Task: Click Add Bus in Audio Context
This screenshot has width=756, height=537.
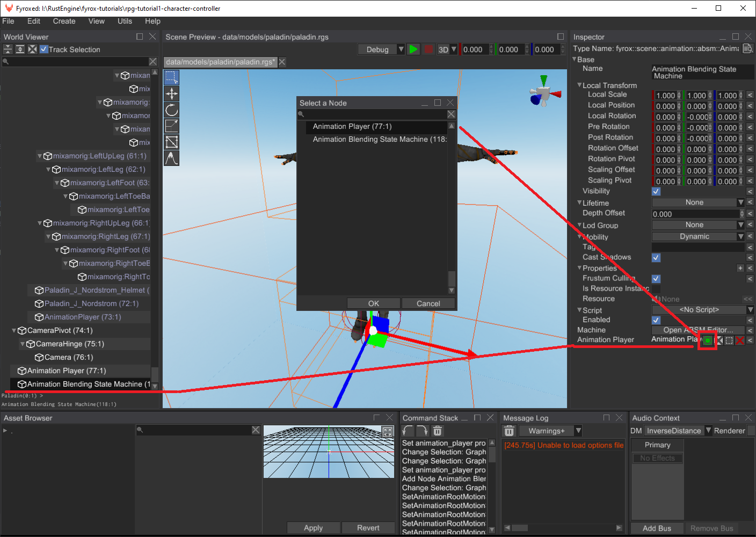Action: tap(657, 528)
